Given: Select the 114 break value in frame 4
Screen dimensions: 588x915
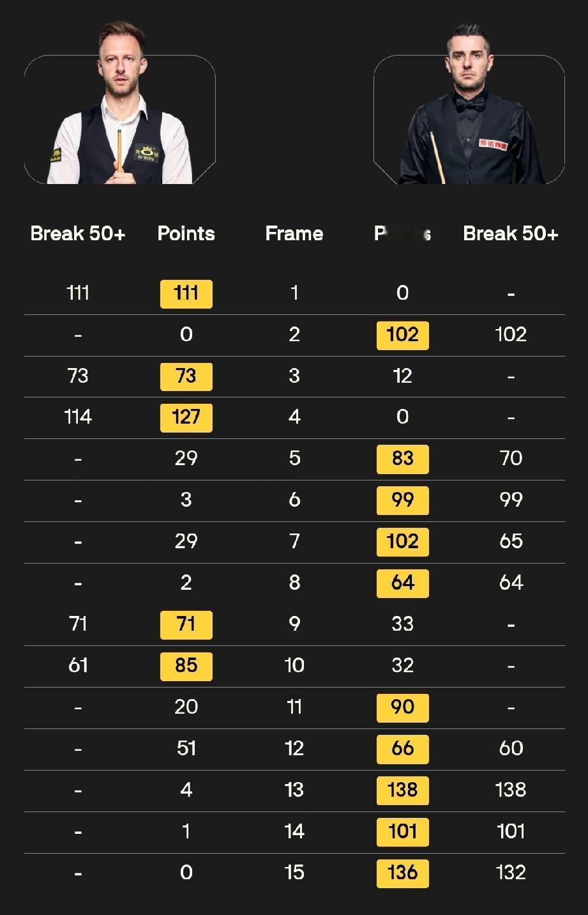Looking at the screenshot, I should (78, 417).
